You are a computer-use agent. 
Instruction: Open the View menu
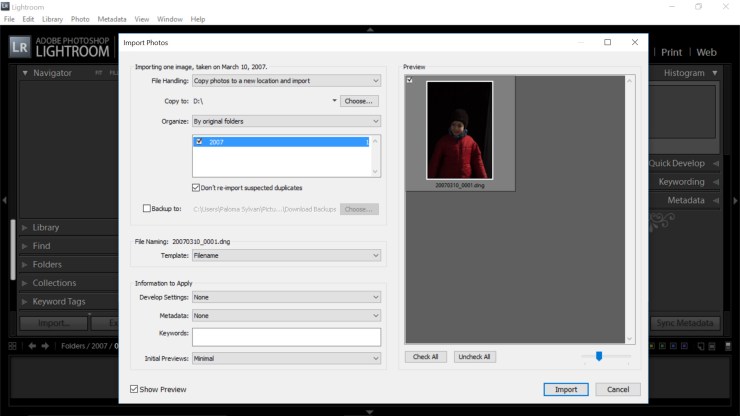pos(142,19)
